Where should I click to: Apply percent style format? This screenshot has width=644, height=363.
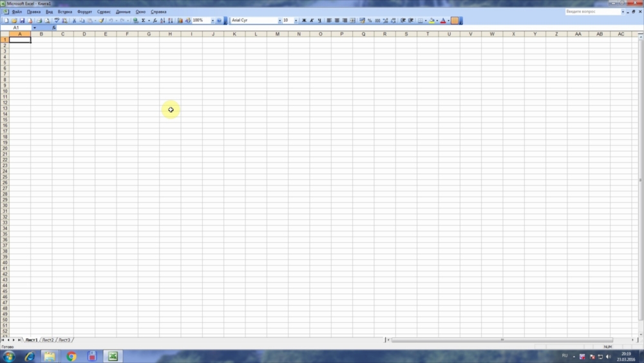point(370,21)
